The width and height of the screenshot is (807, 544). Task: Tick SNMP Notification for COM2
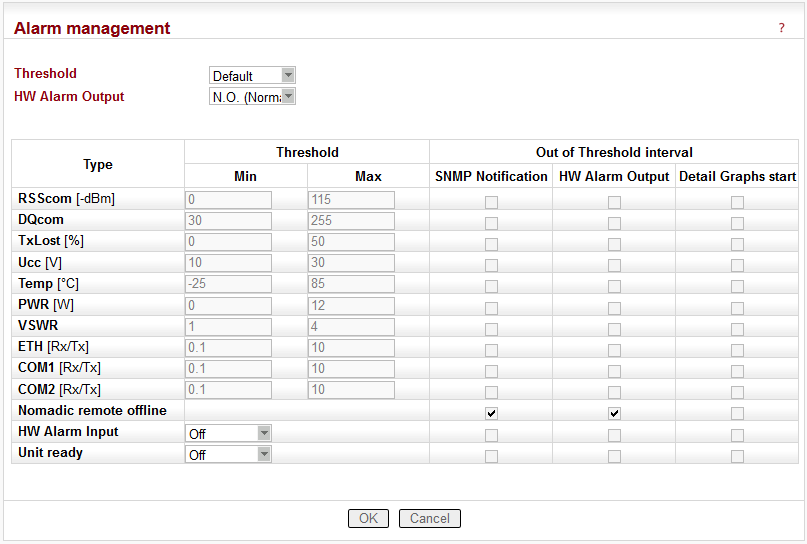click(492, 392)
